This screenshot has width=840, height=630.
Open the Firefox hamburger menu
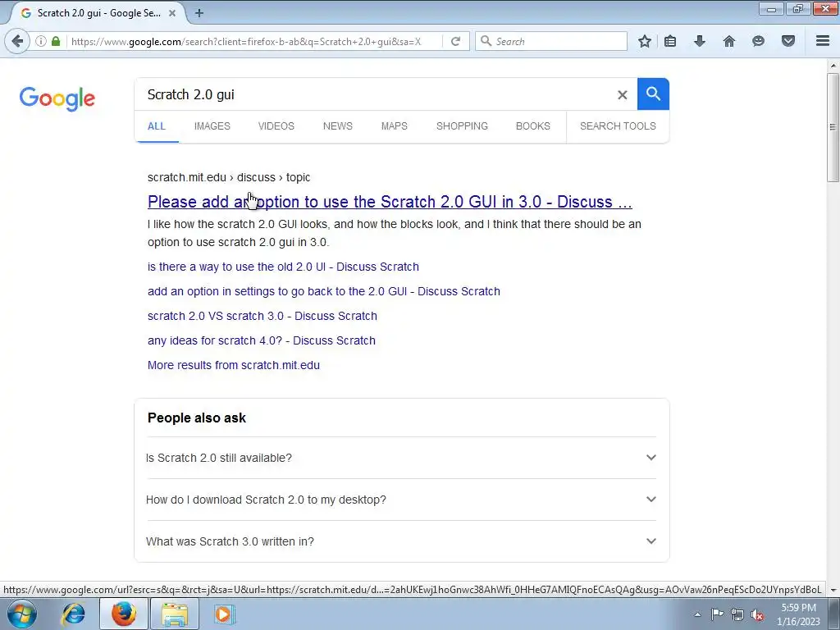(x=823, y=41)
